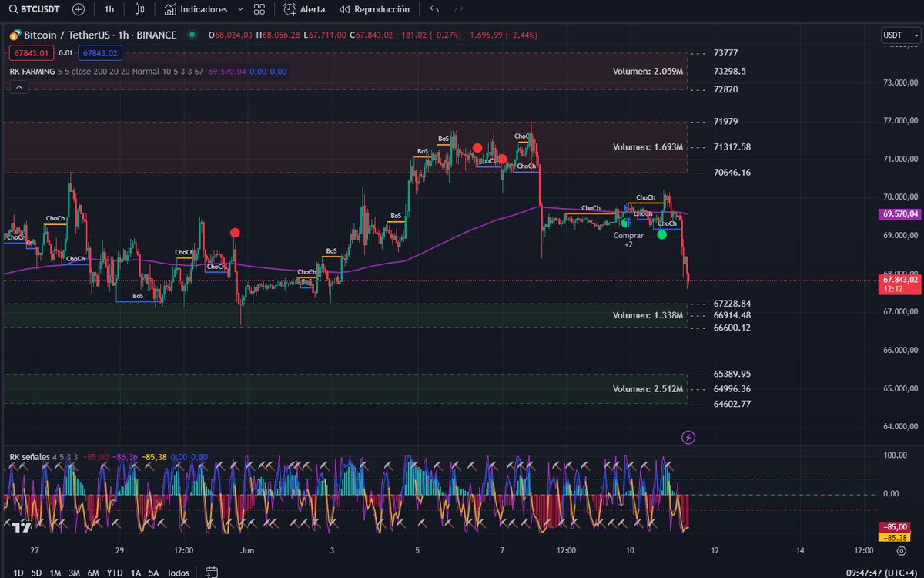Select the 1M time range

click(x=55, y=573)
